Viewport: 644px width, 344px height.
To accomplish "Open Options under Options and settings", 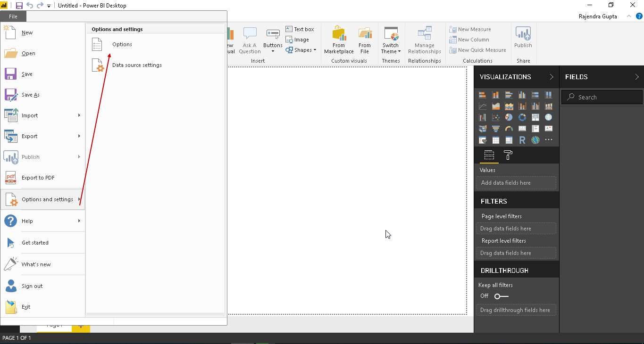I will coord(122,44).
